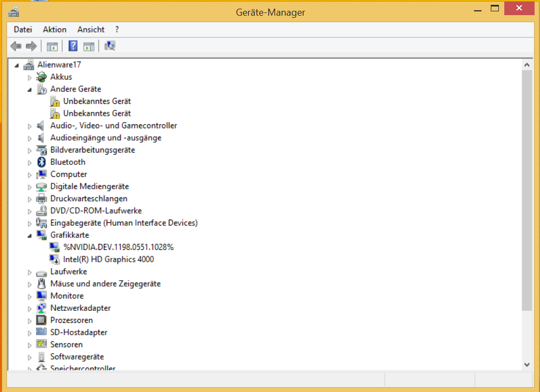Viewport: 540px width, 392px height.
Task: Select the Computer tree label
Action: click(x=69, y=174)
